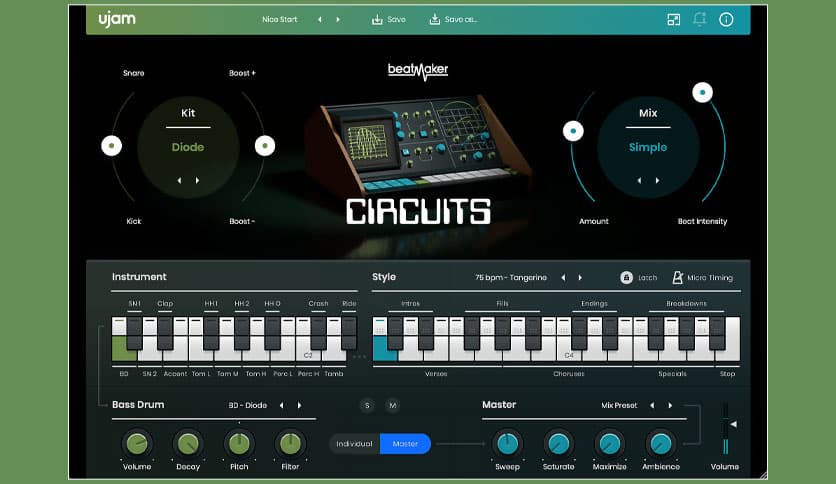Click the beatMaker logo
Screen dimensions: 836x484
pyautogui.click(x=418, y=70)
